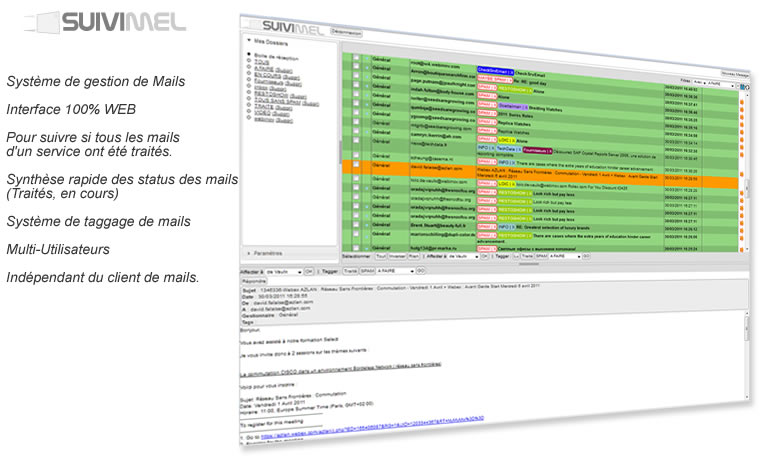Viewport: 770px width, 460px height.
Task: Open the Affecter à dropdown above Répondre
Action: tap(284, 271)
